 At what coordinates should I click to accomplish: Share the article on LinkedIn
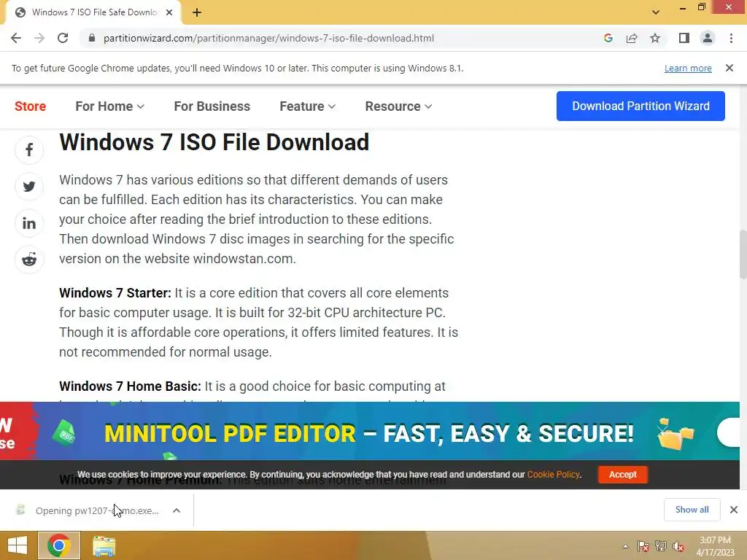(x=29, y=223)
